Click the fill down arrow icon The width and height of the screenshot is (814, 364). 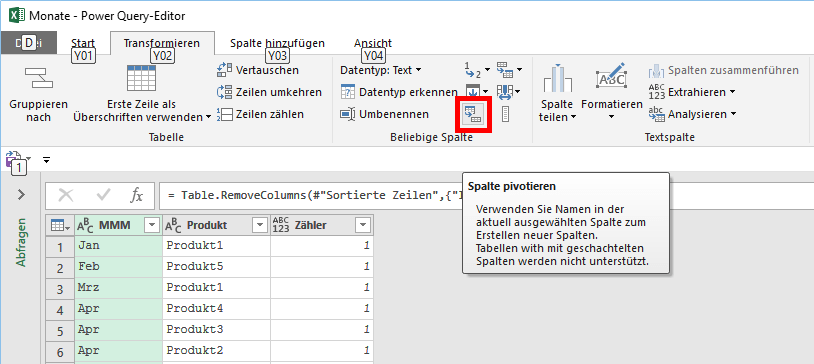(473, 92)
